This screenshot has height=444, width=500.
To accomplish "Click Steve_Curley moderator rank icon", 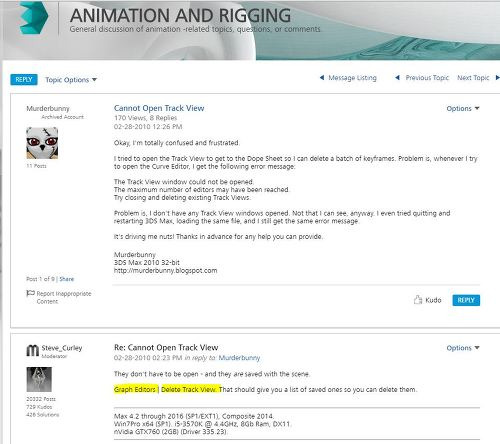I will (32, 351).
